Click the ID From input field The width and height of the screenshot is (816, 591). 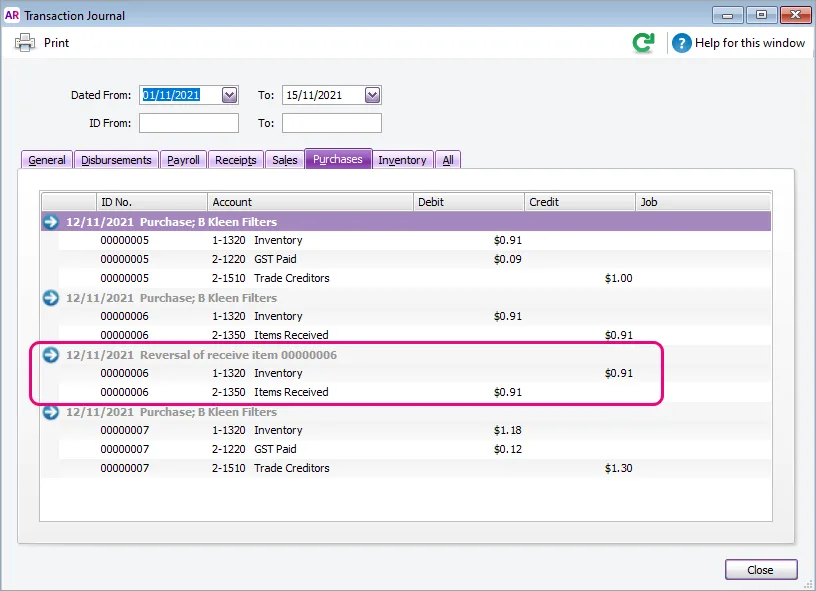[189, 123]
